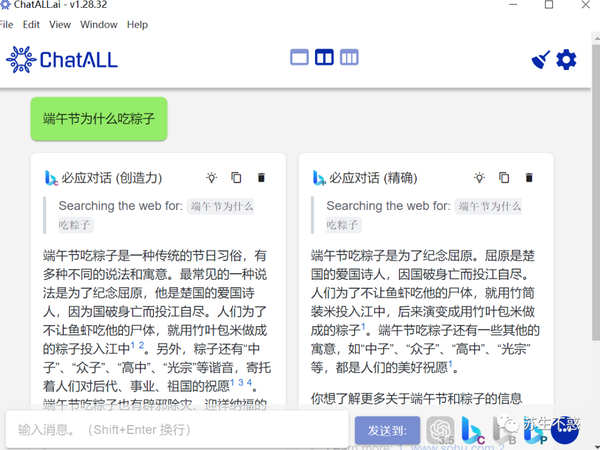Switch to two-column layout view
This screenshot has height=450, width=600.
(324, 57)
